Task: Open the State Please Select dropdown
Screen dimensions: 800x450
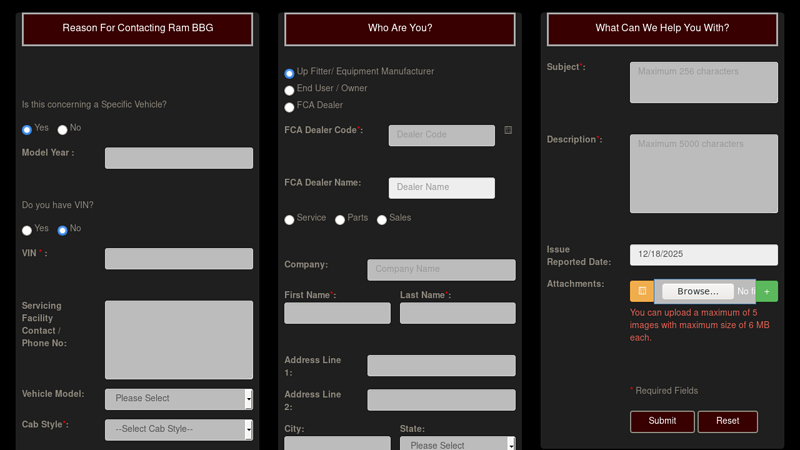Action: (x=458, y=443)
